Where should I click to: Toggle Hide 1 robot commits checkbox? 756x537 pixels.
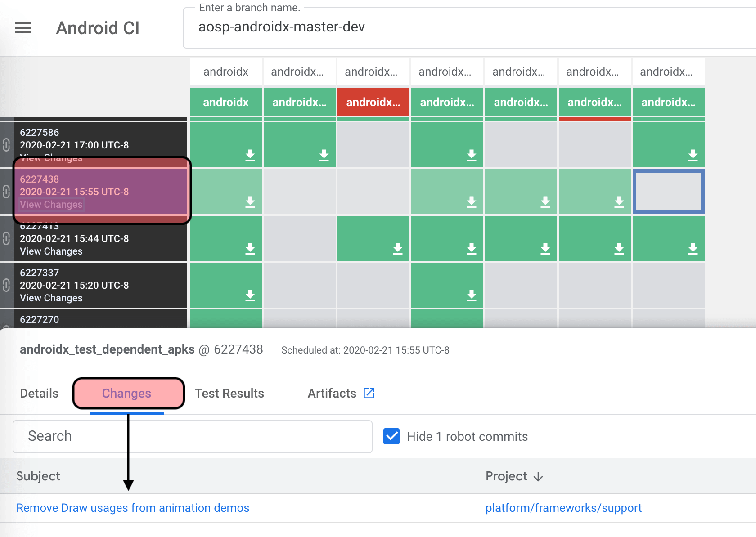pyautogui.click(x=391, y=436)
